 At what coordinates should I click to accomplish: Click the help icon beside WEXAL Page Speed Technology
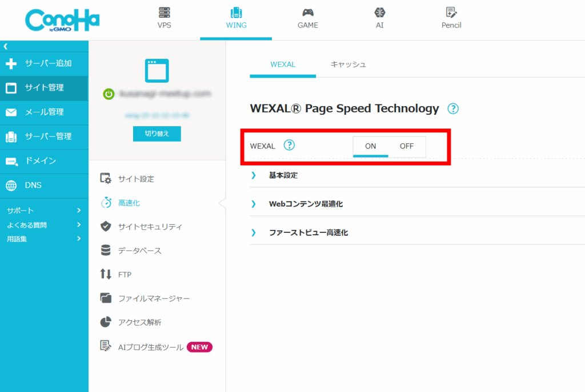tap(453, 109)
